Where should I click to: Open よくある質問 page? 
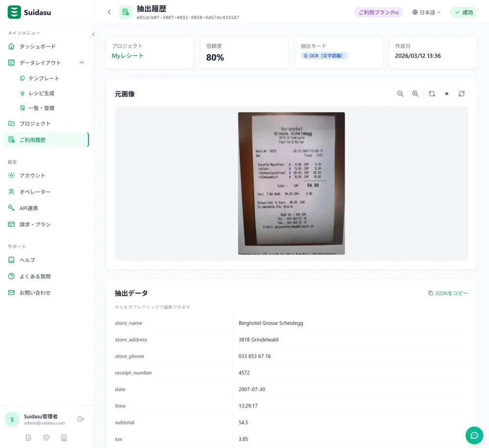pyautogui.click(x=46, y=276)
